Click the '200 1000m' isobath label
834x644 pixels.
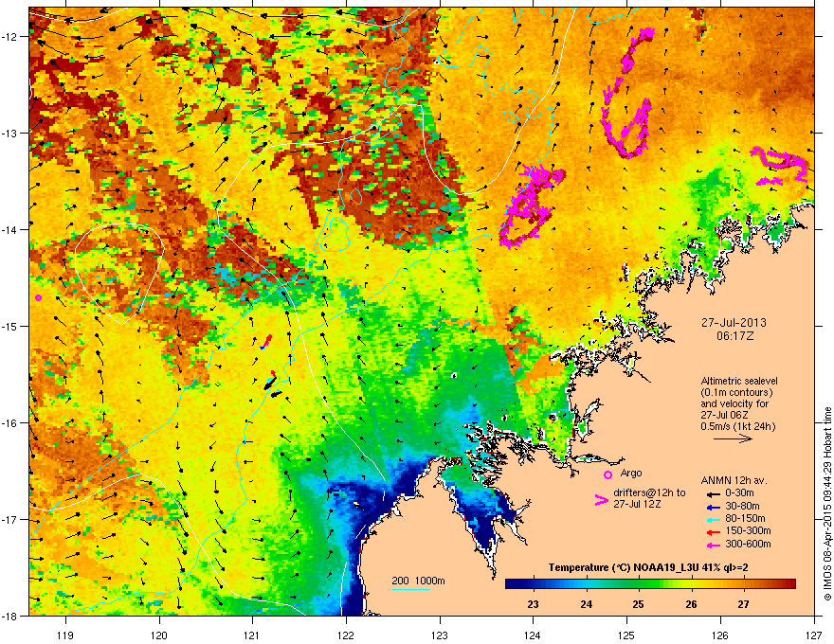click(418, 581)
